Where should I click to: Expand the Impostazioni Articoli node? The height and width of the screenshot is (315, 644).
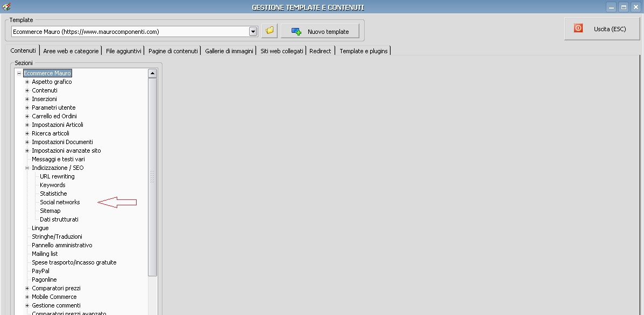point(27,125)
